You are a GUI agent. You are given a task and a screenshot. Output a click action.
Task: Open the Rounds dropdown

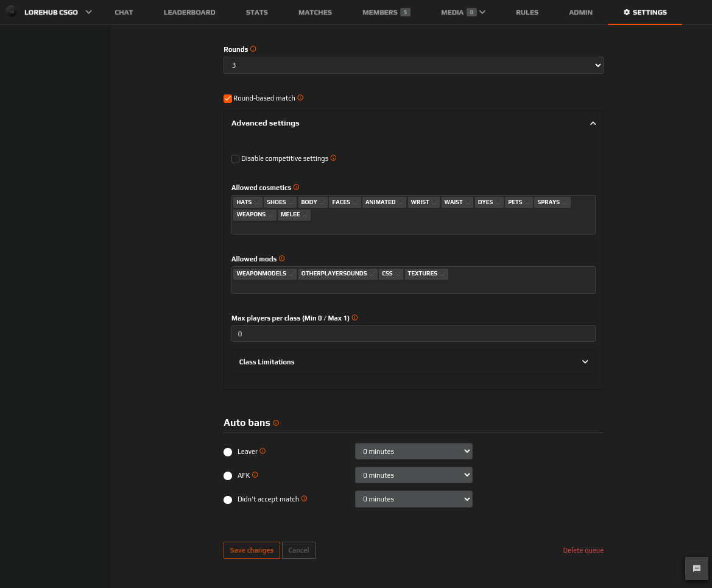tap(413, 65)
